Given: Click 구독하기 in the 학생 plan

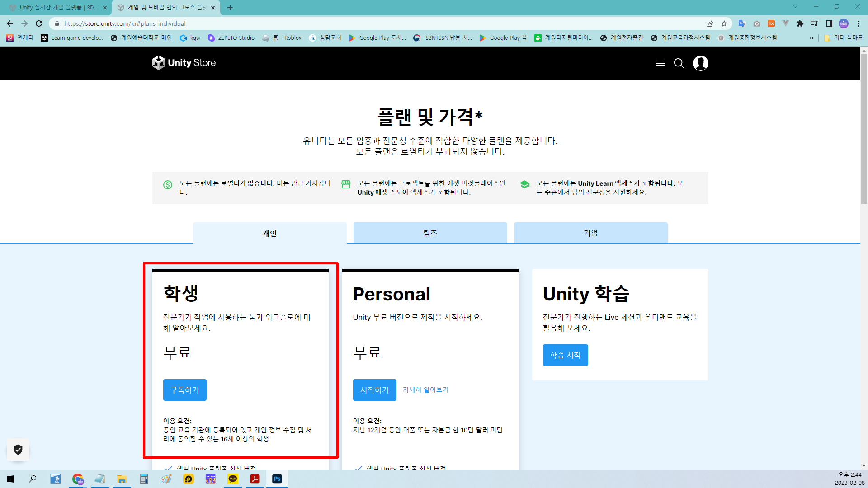Looking at the screenshot, I should [185, 390].
